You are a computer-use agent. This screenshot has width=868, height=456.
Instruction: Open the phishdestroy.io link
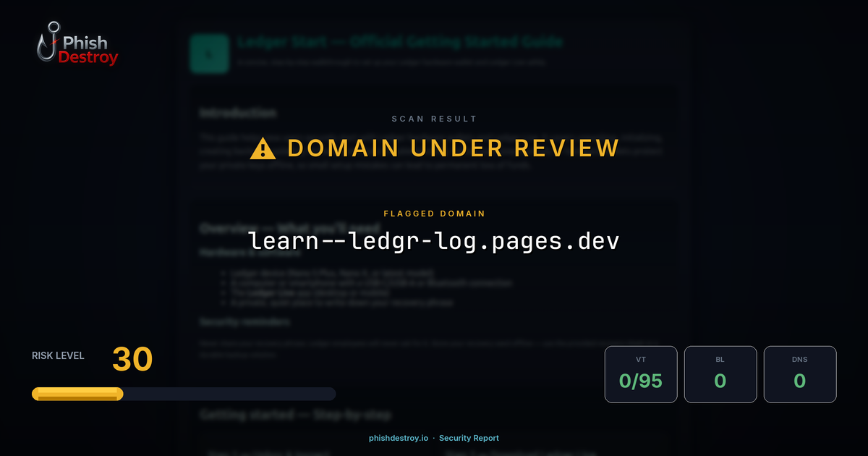point(398,438)
